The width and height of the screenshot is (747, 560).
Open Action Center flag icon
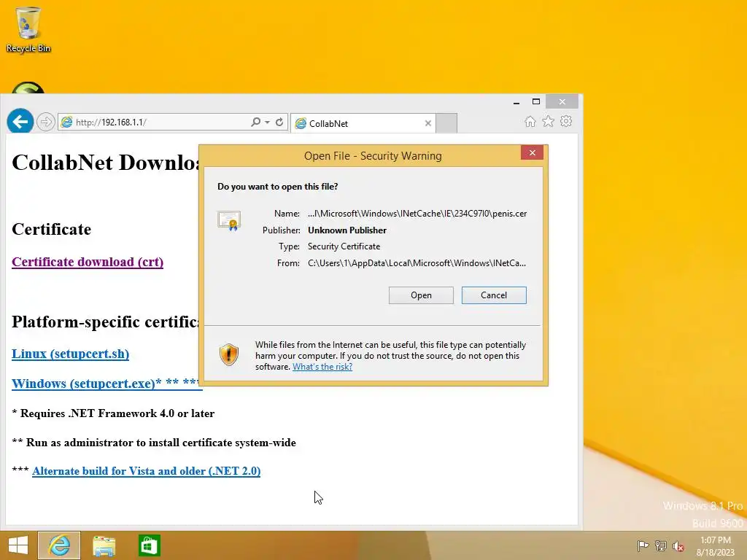tap(643, 545)
